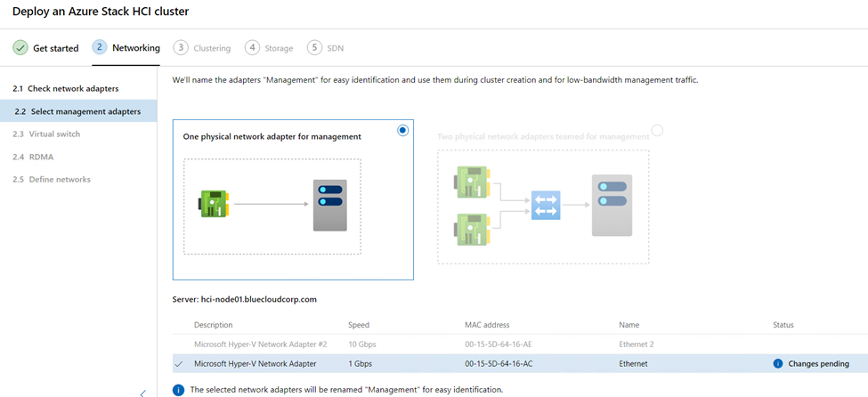Click the green checkmark beside Get started
Screen dimensions: 868x397
tap(20, 48)
